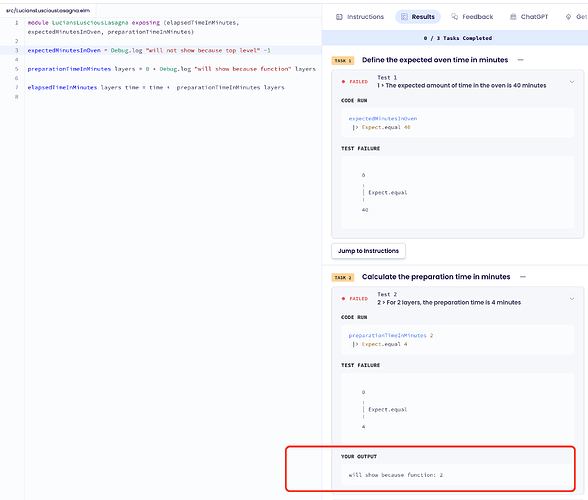The image size is (588, 500).
Task: Select the src/LuciansLusciousLasagna.elm file tab
Action: pos(48,11)
